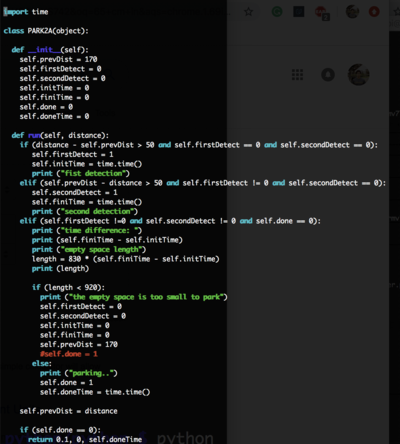Click 'class PARK2A(object):' line
This screenshot has height=444, width=400.
pyautogui.click(x=46, y=31)
